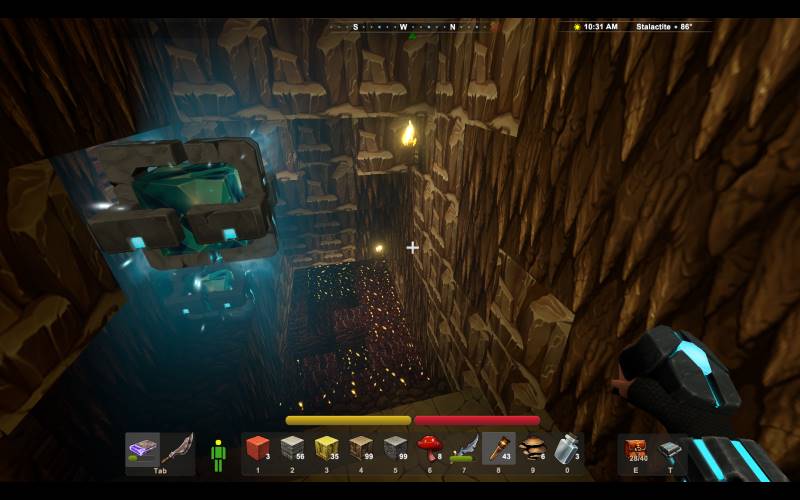Open the crafting anvil icon labeled T
The image size is (800, 500).
pyautogui.click(x=670, y=451)
